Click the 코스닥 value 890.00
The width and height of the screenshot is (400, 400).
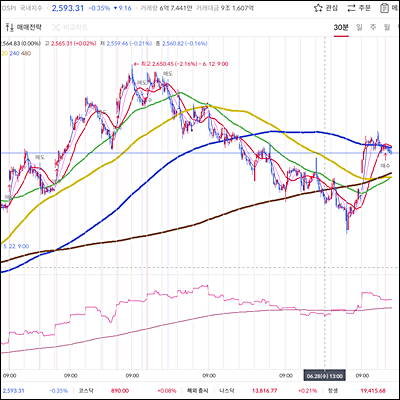(x=120, y=391)
